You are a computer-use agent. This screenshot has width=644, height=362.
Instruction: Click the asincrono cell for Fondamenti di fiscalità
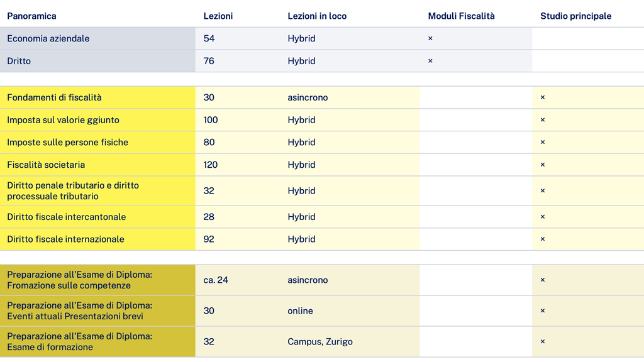click(308, 97)
